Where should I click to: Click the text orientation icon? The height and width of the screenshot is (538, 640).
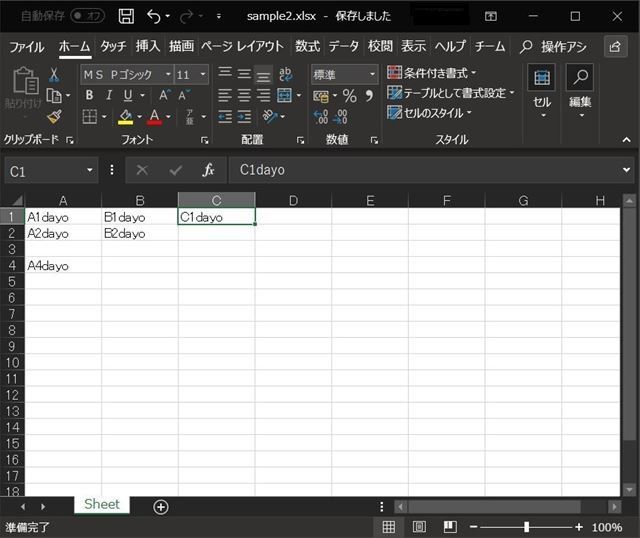[x=270, y=116]
